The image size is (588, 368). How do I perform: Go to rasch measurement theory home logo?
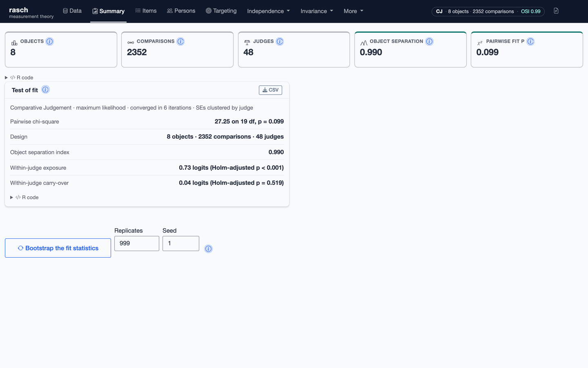(31, 13)
